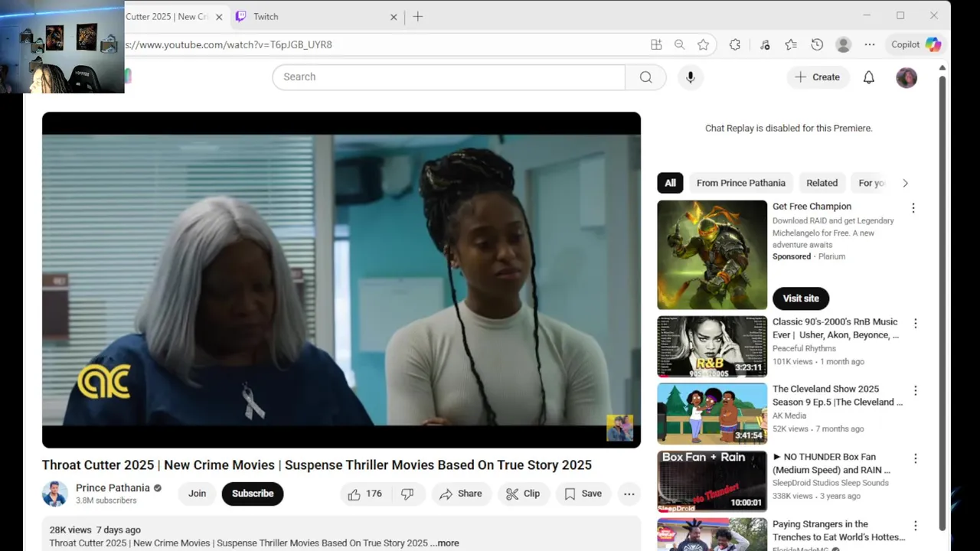Join the Prince Pathania channel

click(x=197, y=494)
